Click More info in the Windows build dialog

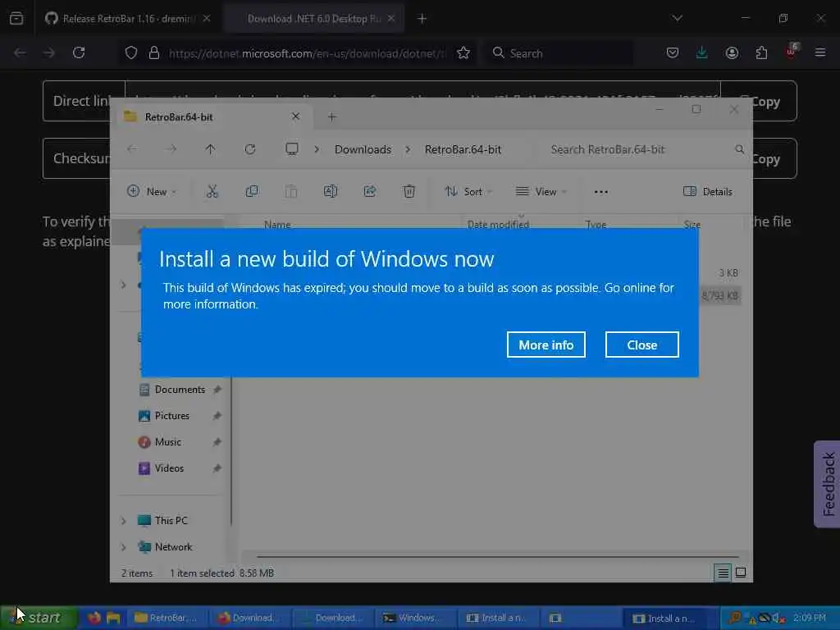pos(546,345)
